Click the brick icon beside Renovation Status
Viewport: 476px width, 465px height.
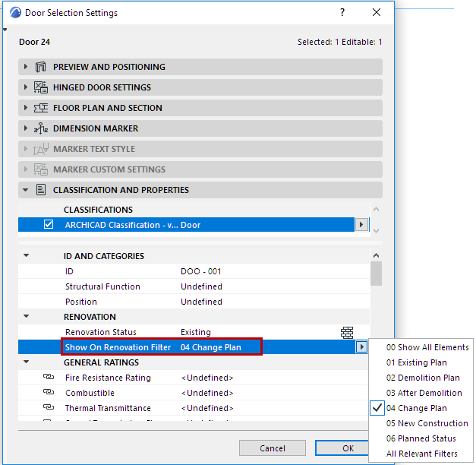[x=347, y=333]
